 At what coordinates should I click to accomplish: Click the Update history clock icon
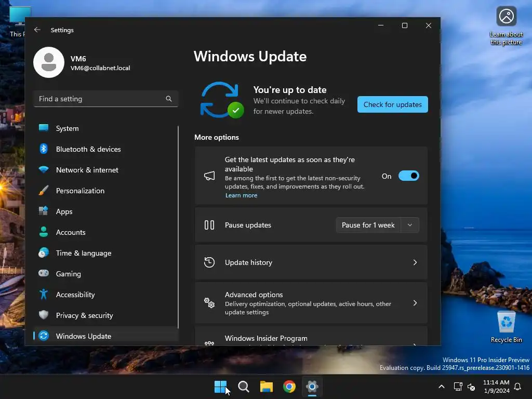(209, 262)
